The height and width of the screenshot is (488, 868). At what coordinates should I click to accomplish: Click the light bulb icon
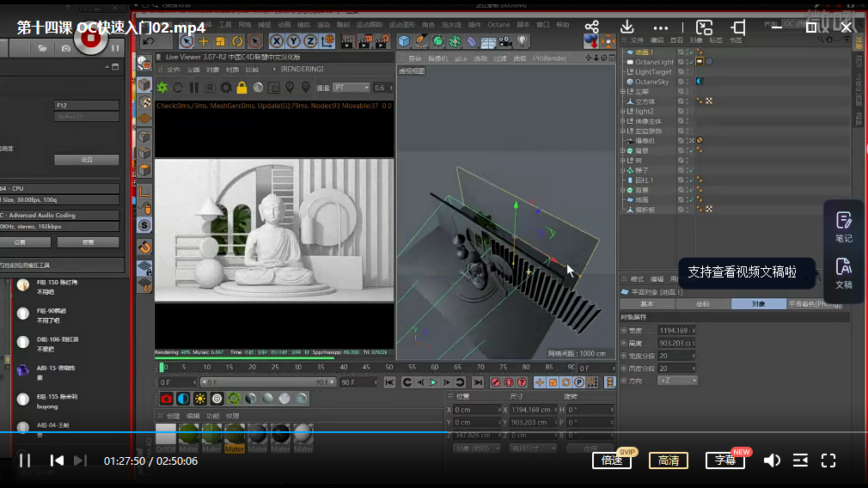click(x=522, y=41)
